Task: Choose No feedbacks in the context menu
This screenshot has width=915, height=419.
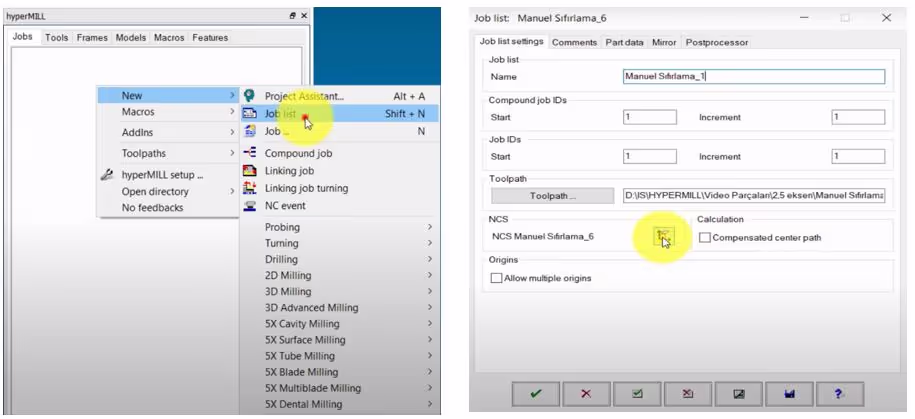Action: coord(152,208)
